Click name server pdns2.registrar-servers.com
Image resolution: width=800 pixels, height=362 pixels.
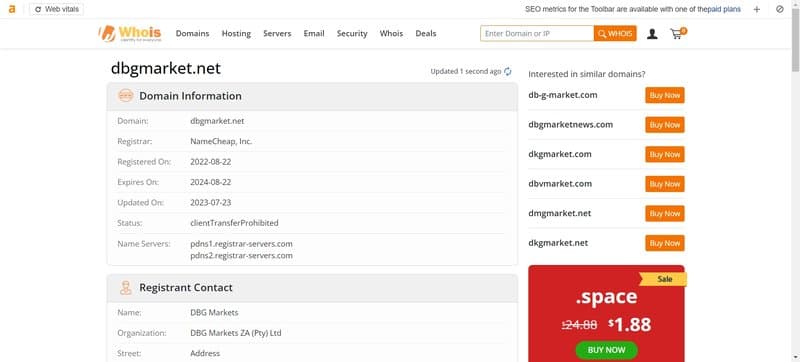[x=241, y=255]
